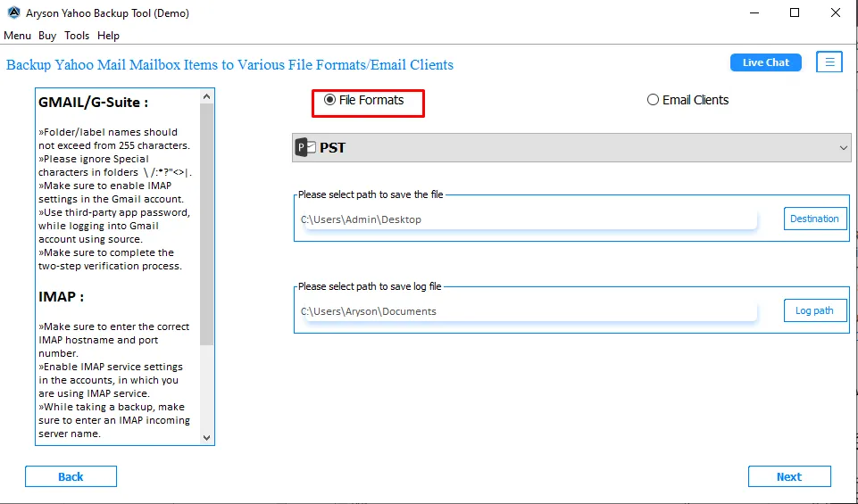Proceed with the Next button
The image size is (858, 504).
point(789,476)
